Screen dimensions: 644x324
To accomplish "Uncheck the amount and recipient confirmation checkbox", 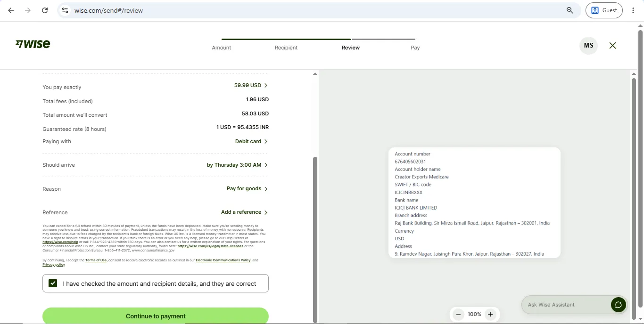I will (x=53, y=283).
